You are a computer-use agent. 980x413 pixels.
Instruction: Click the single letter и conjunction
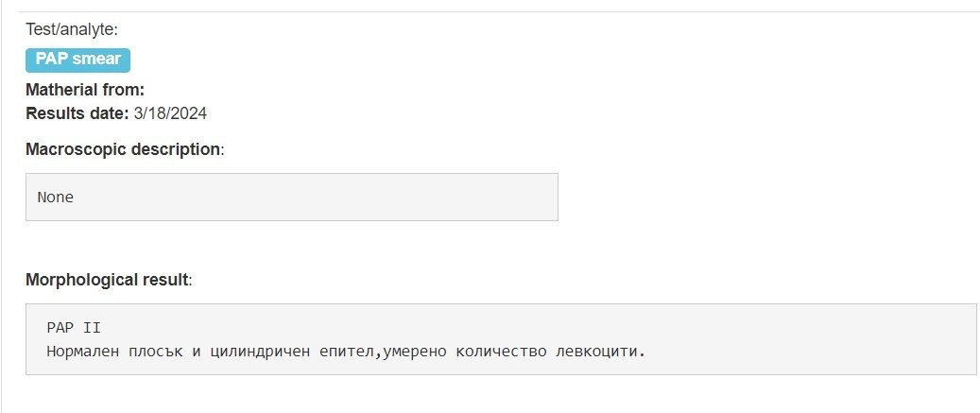coord(197,352)
